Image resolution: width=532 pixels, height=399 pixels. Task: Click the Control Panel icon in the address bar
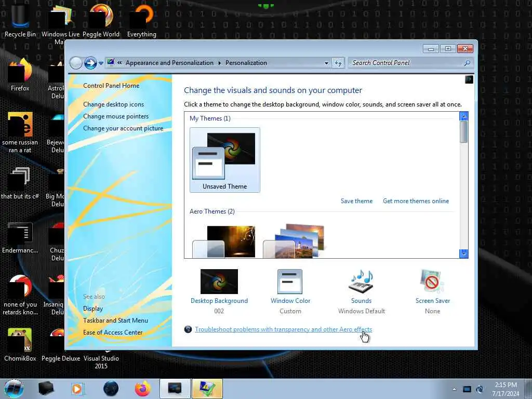(111, 62)
